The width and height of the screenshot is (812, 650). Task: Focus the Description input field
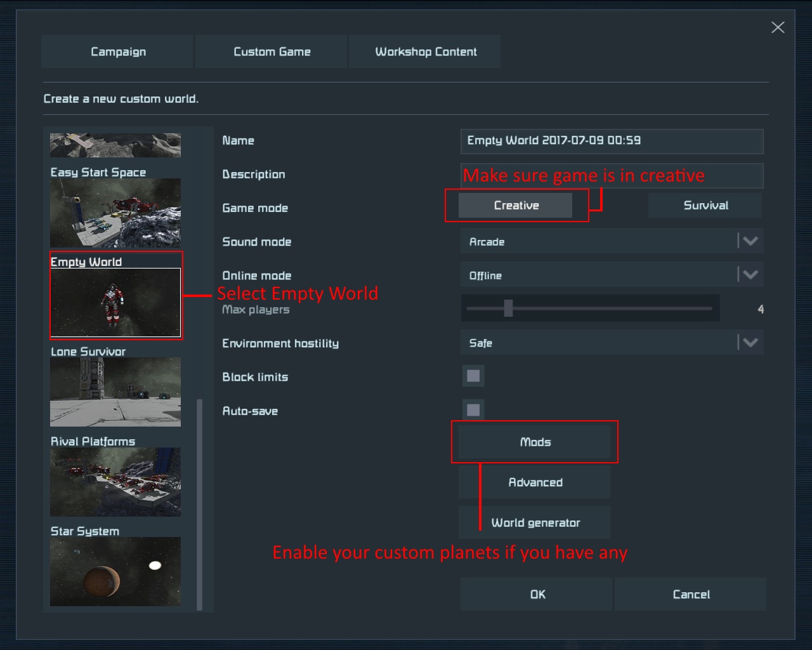(612, 175)
